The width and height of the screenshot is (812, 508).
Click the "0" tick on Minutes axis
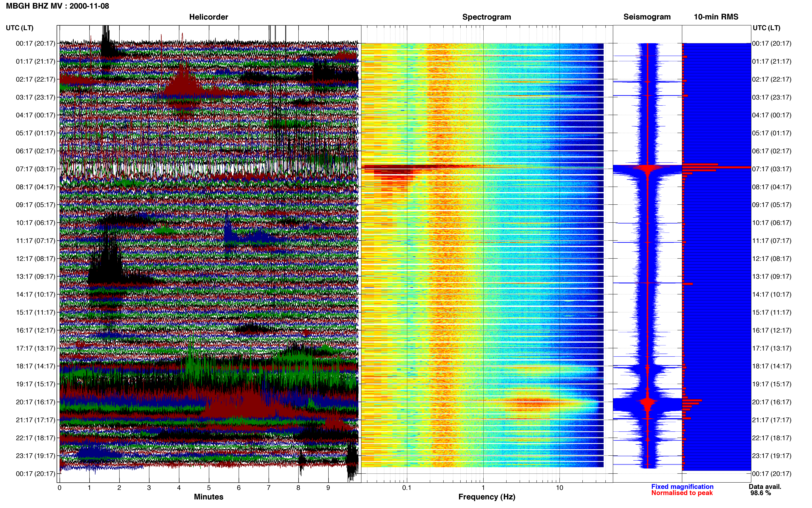click(59, 488)
